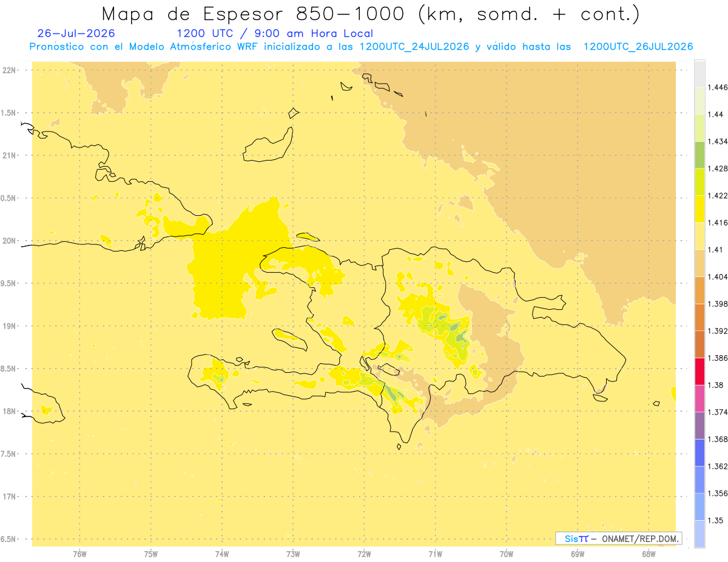The width and height of the screenshot is (728, 562).
Task: Click the legend value '1.446'
Action: [x=718, y=87]
